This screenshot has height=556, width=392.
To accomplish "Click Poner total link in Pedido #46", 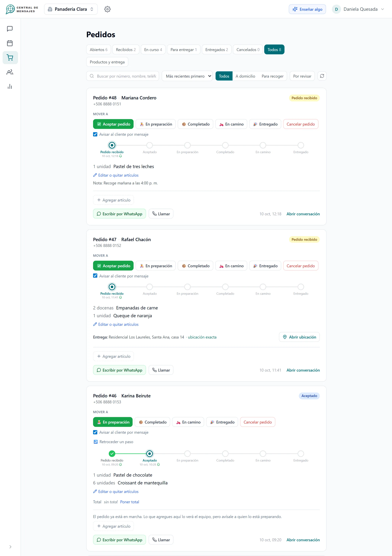I will (130, 502).
